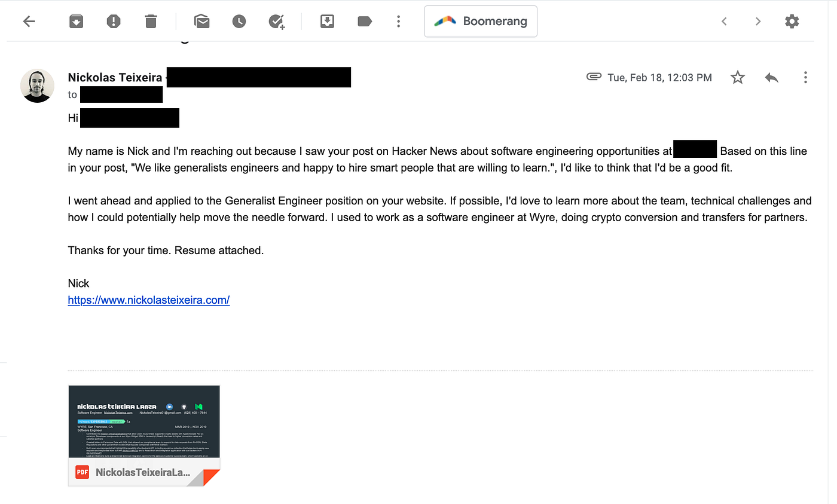Click the attachment paperclip indicator
837x504 pixels.
[x=594, y=77]
